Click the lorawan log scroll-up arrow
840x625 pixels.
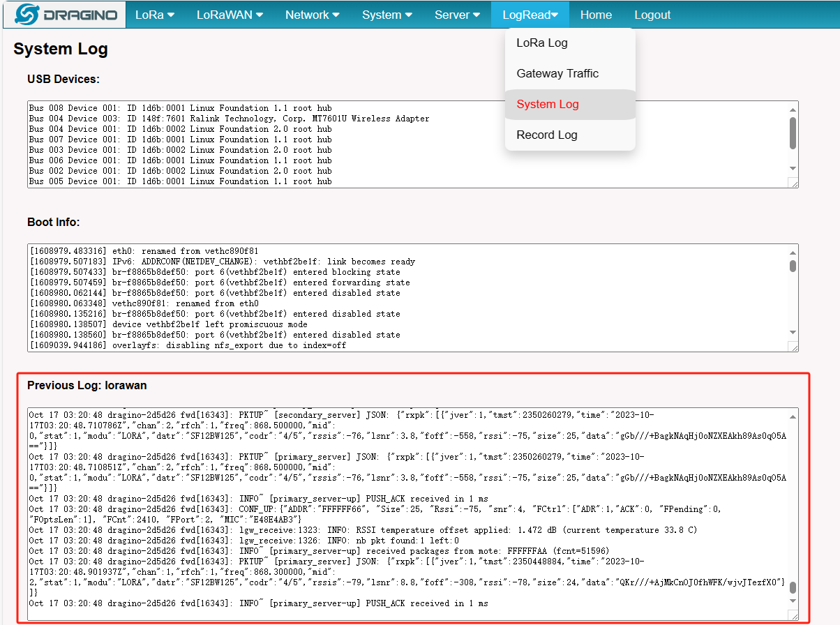pos(793,416)
